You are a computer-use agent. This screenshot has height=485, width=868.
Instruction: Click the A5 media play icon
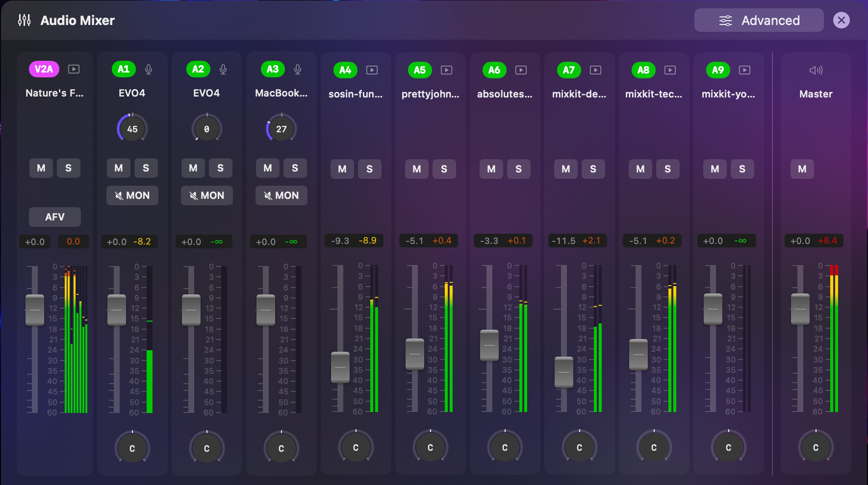[447, 70]
